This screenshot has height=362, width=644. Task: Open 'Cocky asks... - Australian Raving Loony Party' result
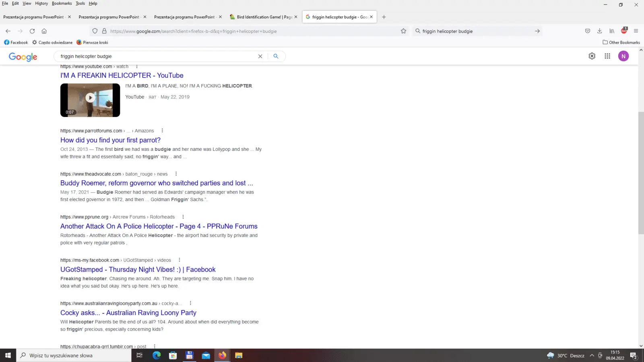(x=128, y=313)
